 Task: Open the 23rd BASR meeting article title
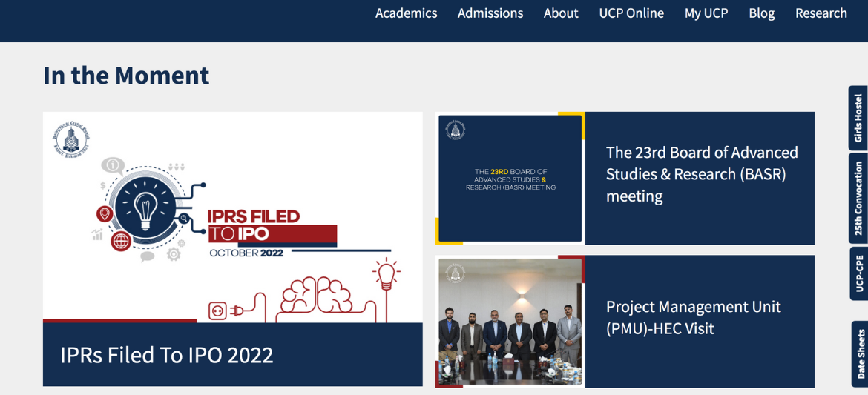(x=702, y=173)
